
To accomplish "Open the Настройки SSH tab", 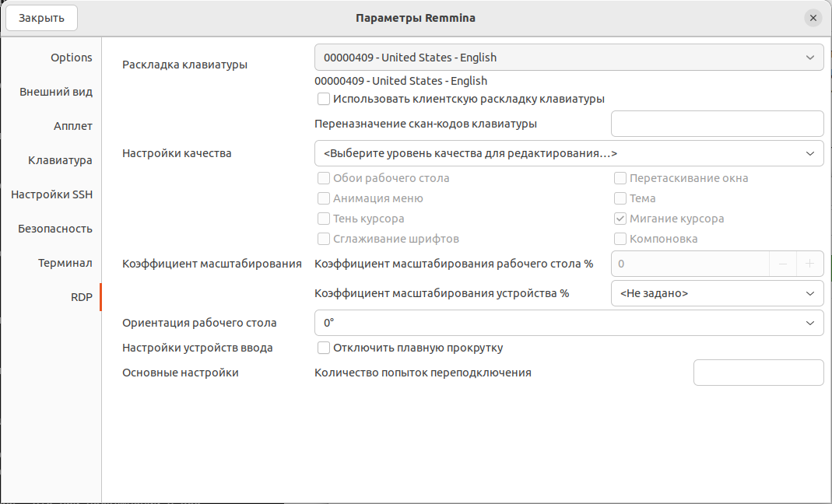I will coord(51,194).
